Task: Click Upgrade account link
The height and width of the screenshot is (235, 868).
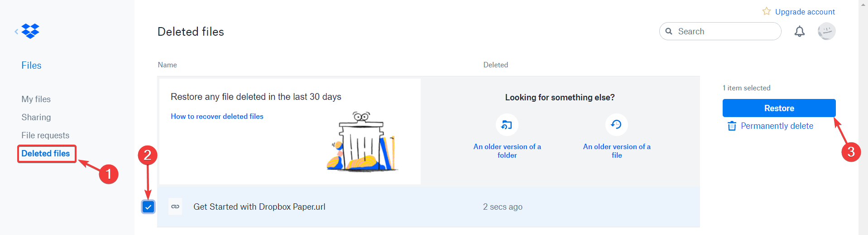Action: [805, 12]
